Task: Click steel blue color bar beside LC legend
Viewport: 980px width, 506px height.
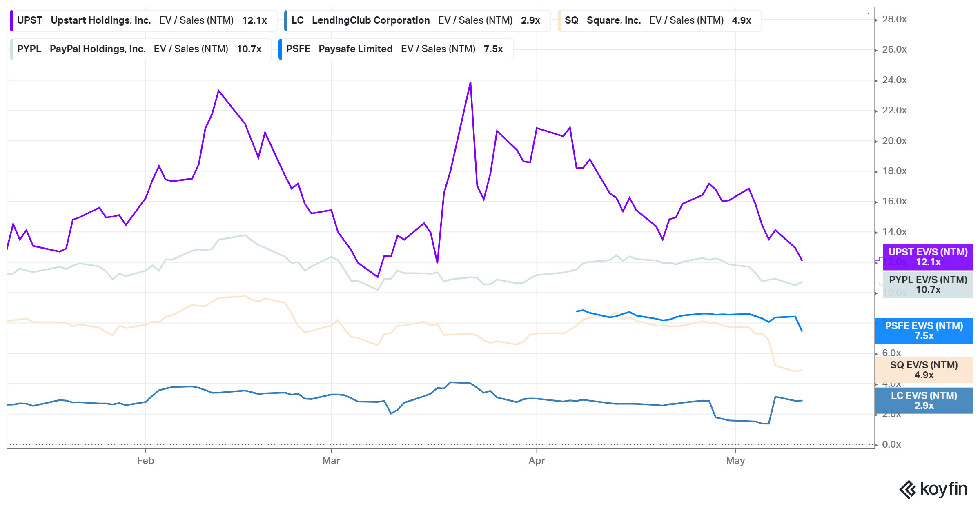Action: [x=286, y=21]
